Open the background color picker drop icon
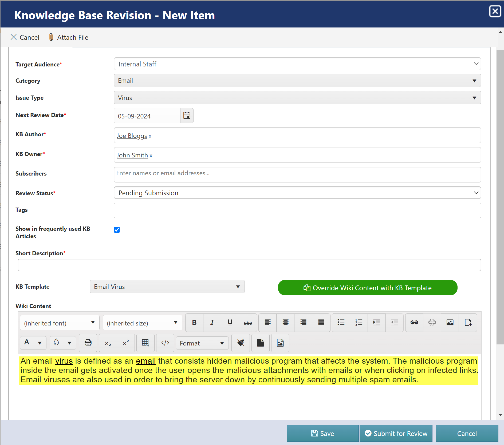The width and height of the screenshot is (504, 445). (x=56, y=343)
